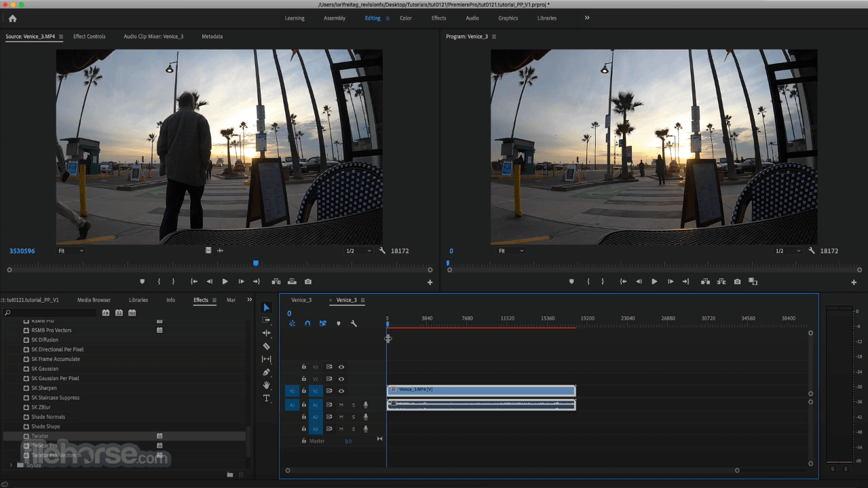The width and height of the screenshot is (868, 488).
Task: Open the Effect Controls tab
Action: 89,37
